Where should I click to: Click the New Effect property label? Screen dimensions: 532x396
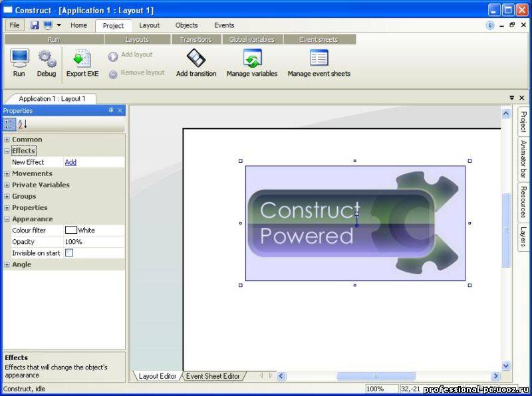pyautogui.click(x=28, y=162)
